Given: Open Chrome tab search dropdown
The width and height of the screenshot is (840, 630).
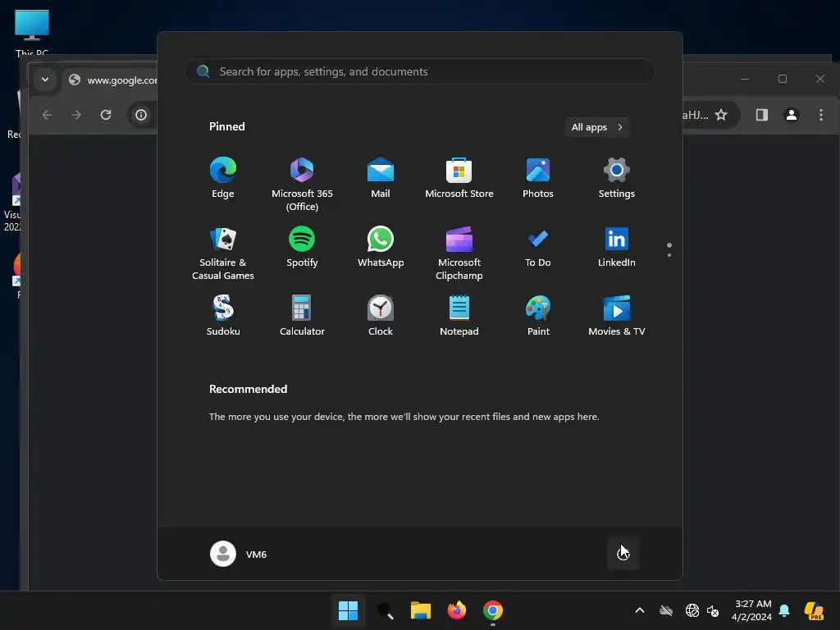Looking at the screenshot, I should [45, 80].
